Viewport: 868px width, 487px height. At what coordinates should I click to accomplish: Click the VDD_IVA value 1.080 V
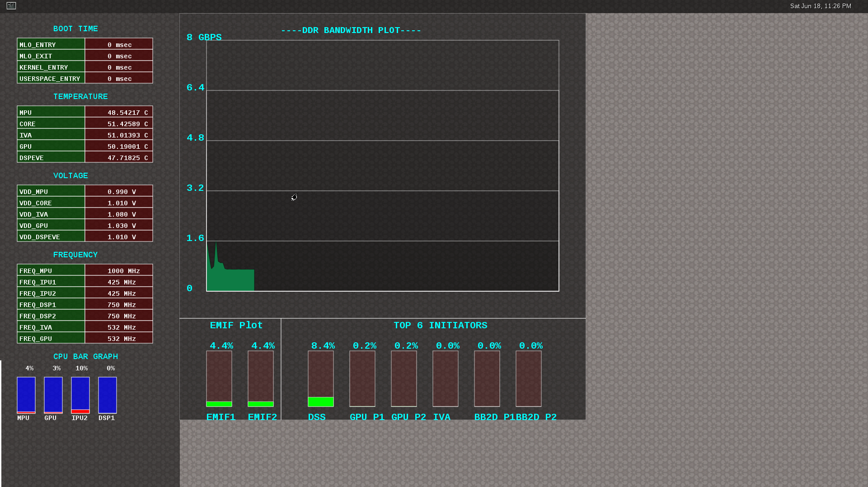[119, 214]
